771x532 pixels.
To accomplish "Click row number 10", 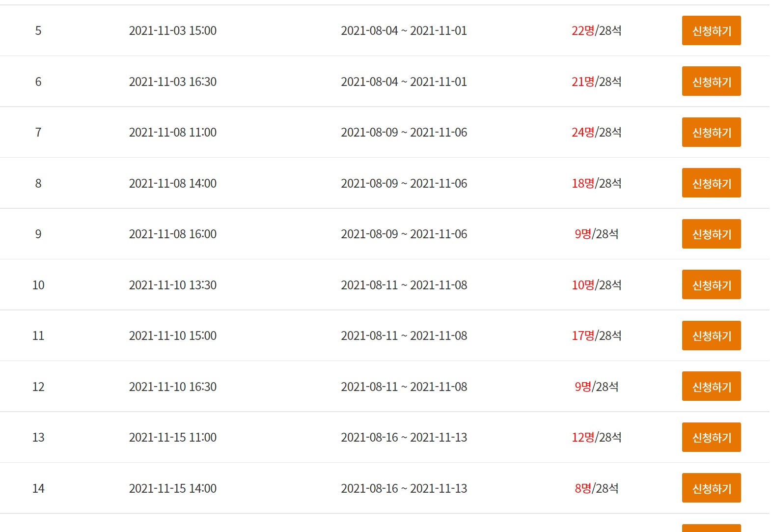I will tap(38, 285).
